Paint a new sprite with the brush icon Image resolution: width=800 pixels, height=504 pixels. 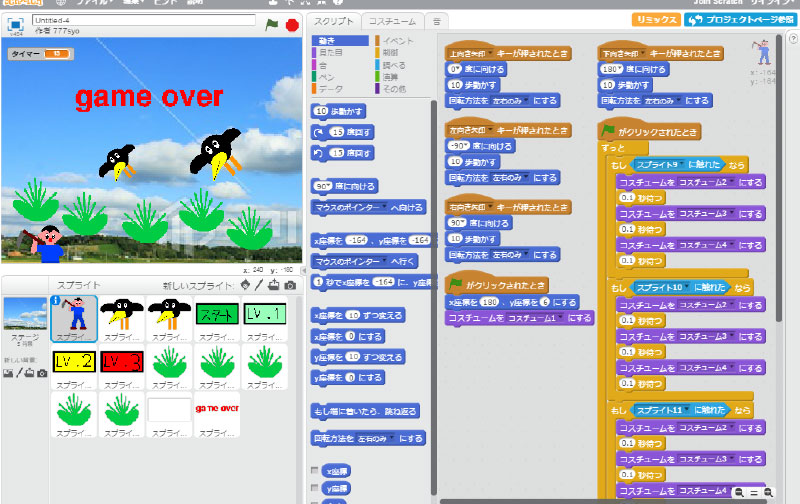coord(259,285)
